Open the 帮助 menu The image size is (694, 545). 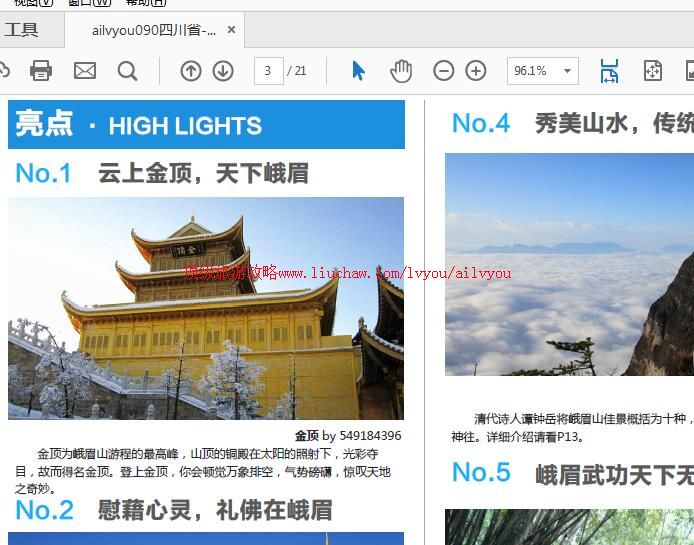pyautogui.click(x=146, y=3)
